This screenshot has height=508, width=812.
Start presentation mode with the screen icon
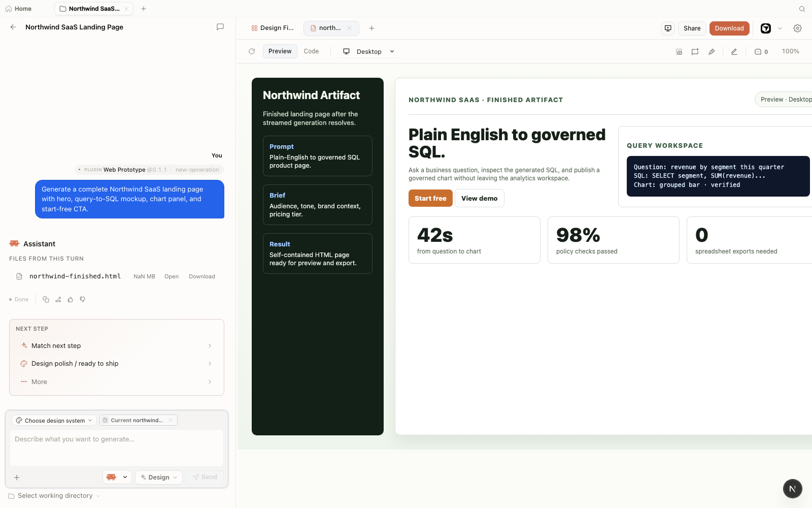668,28
